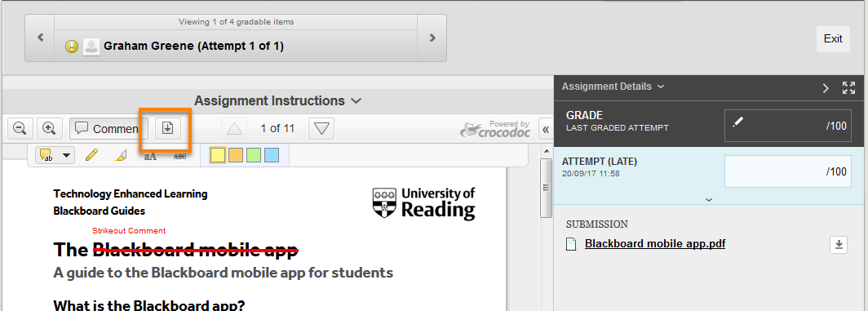Open the Assignment Details dropdown

(x=613, y=87)
